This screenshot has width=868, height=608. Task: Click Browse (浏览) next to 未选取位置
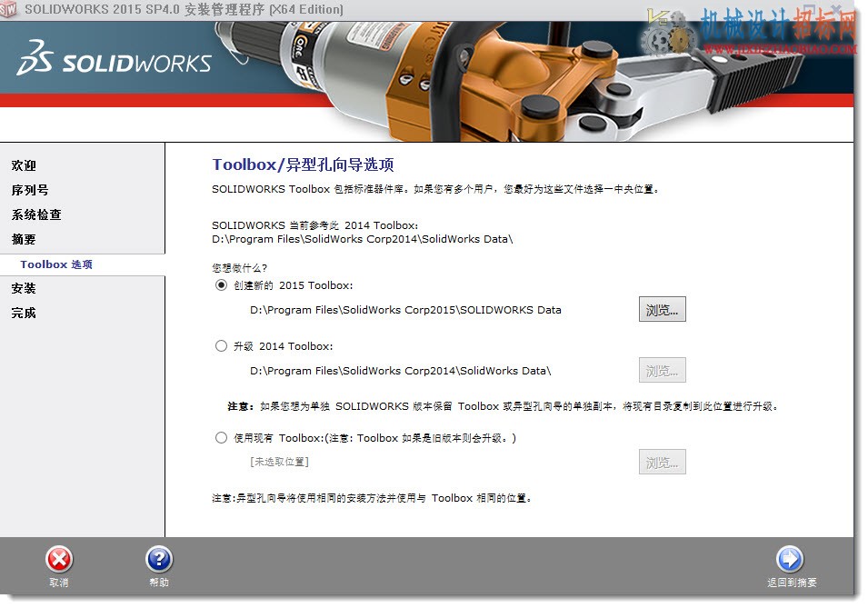click(x=662, y=462)
